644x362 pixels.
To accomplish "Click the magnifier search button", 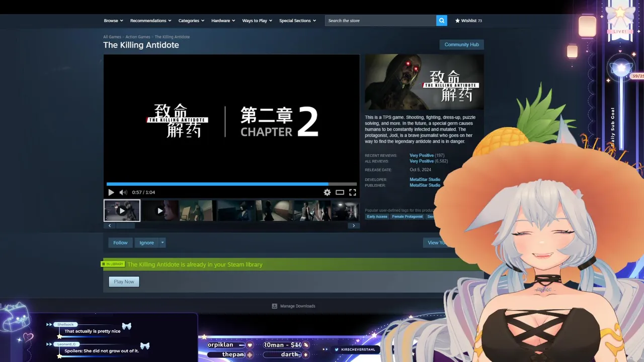I will (x=442, y=21).
